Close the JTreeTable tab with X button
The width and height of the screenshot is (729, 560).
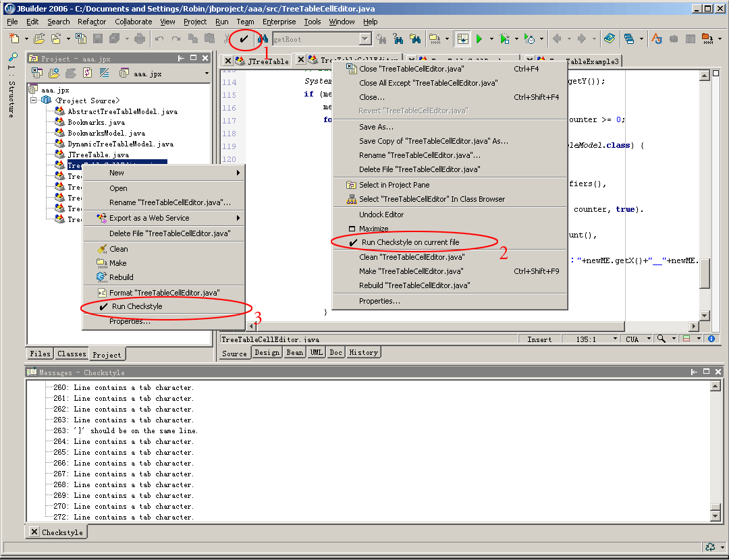pos(228,61)
